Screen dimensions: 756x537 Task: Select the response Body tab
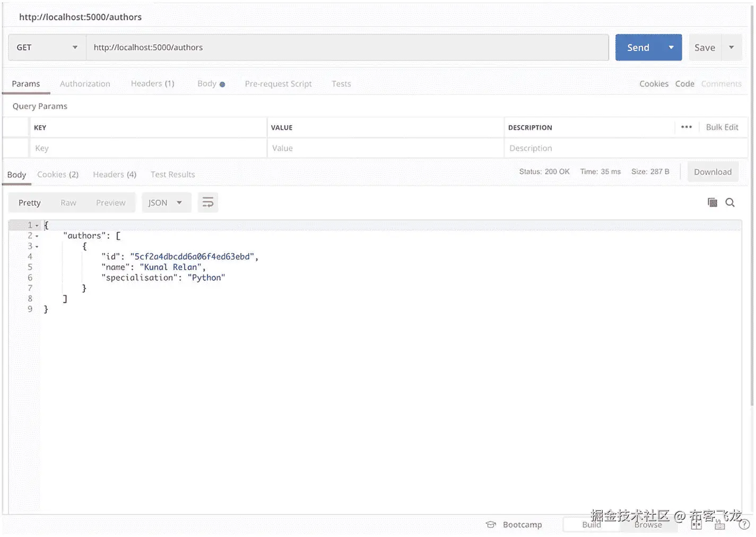pos(16,175)
